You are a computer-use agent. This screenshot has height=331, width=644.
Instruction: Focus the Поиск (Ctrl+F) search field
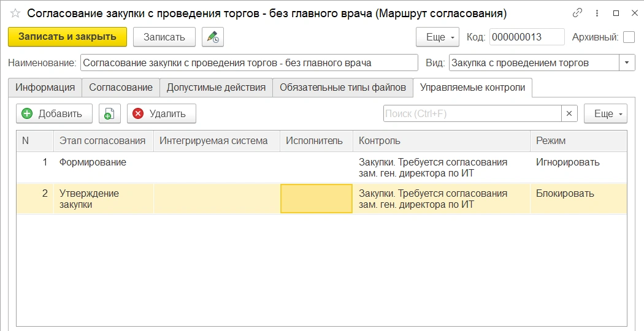click(472, 114)
